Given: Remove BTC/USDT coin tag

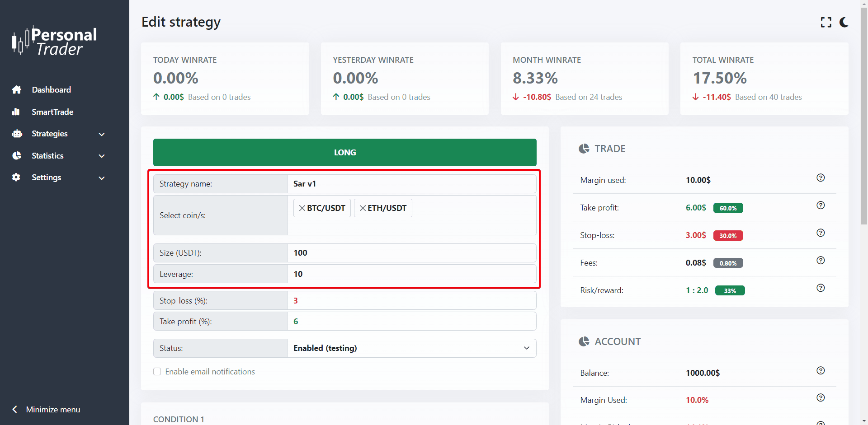Looking at the screenshot, I should pyautogui.click(x=302, y=208).
